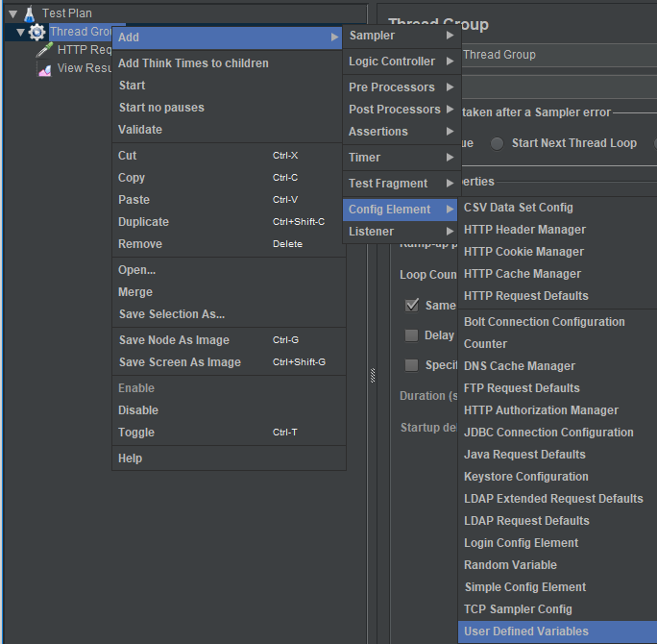Add Keystore Configuration
Viewport: 657px width, 644px height.
pyautogui.click(x=558, y=477)
